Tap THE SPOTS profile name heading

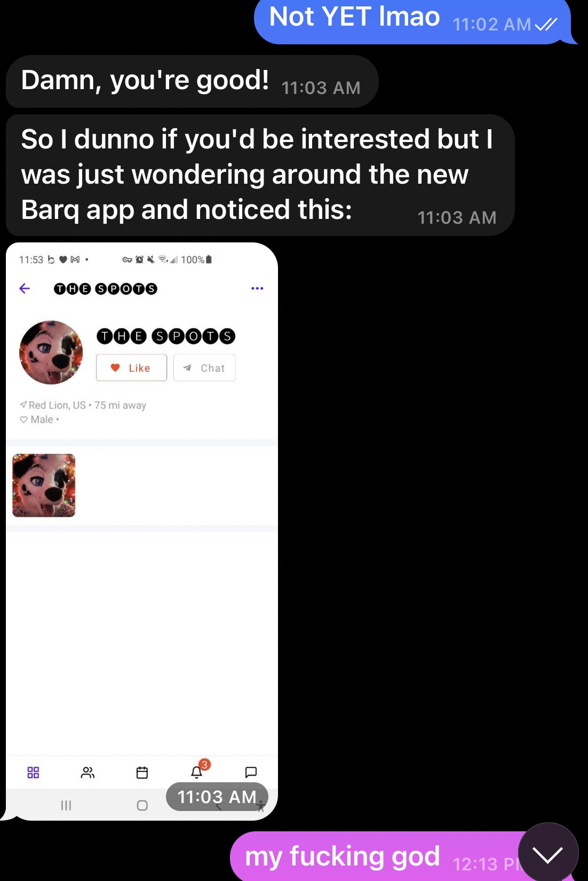(x=166, y=336)
